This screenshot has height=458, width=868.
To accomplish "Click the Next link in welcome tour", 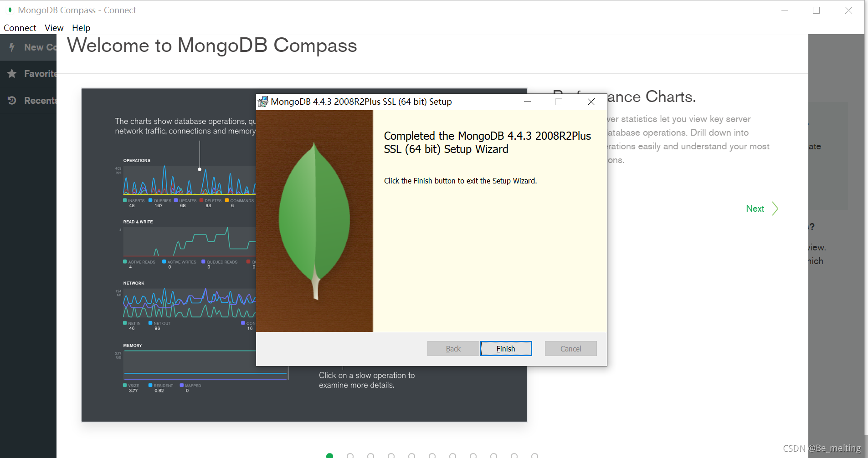I will 755,209.
